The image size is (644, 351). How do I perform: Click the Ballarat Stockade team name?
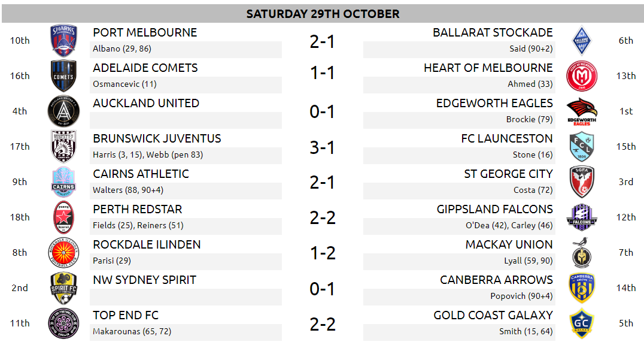[x=493, y=32]
